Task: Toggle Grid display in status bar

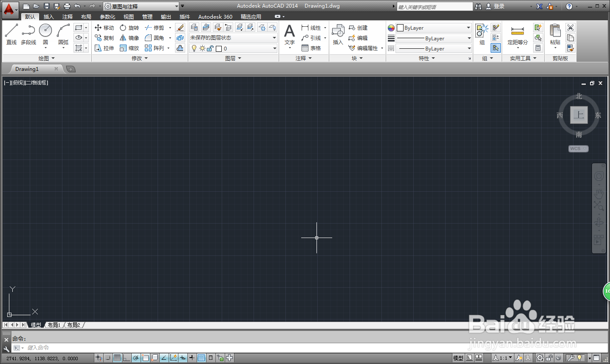Action: coord(117,358)
